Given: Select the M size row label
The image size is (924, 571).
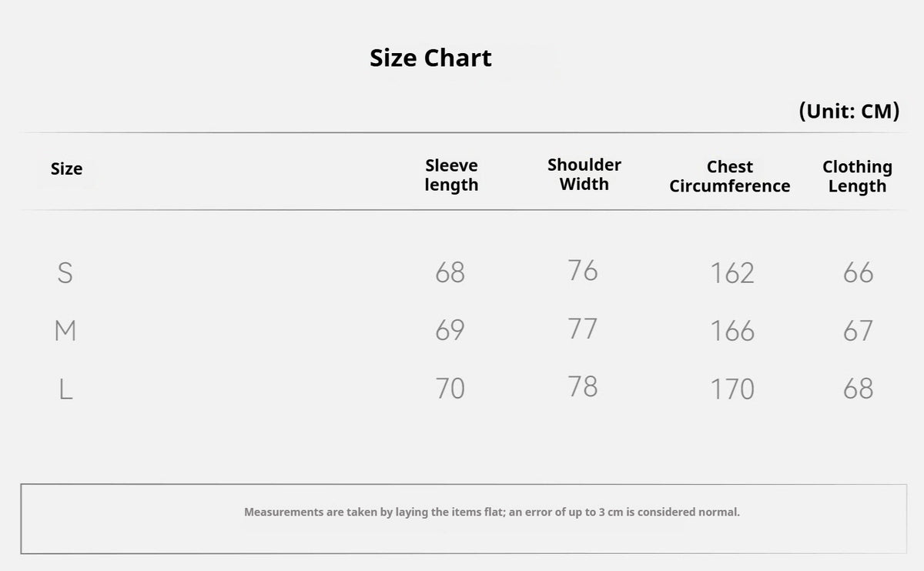Looking at the screenshot, I should [65, 331].
